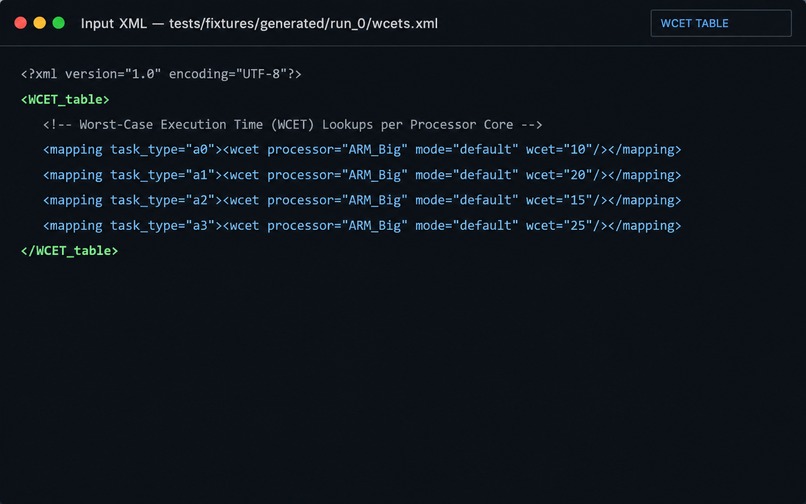Click the mapping line for task_type="a1"

362,175
